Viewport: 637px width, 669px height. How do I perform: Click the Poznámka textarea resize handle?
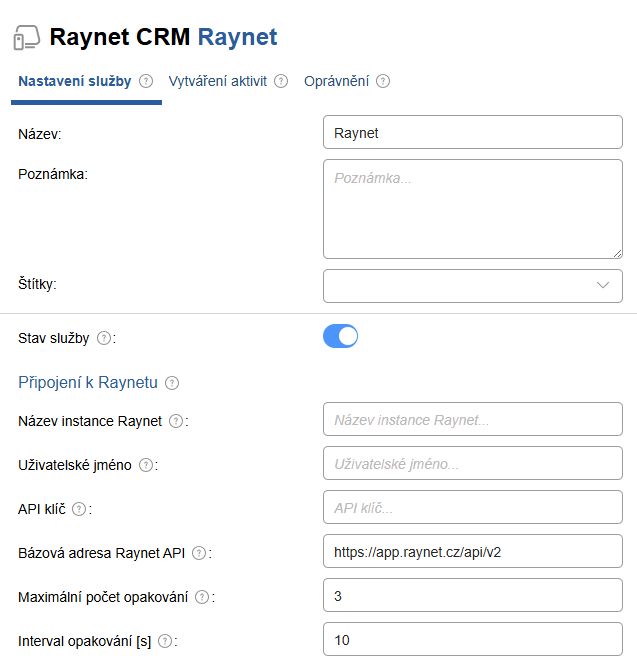(617, 253)
